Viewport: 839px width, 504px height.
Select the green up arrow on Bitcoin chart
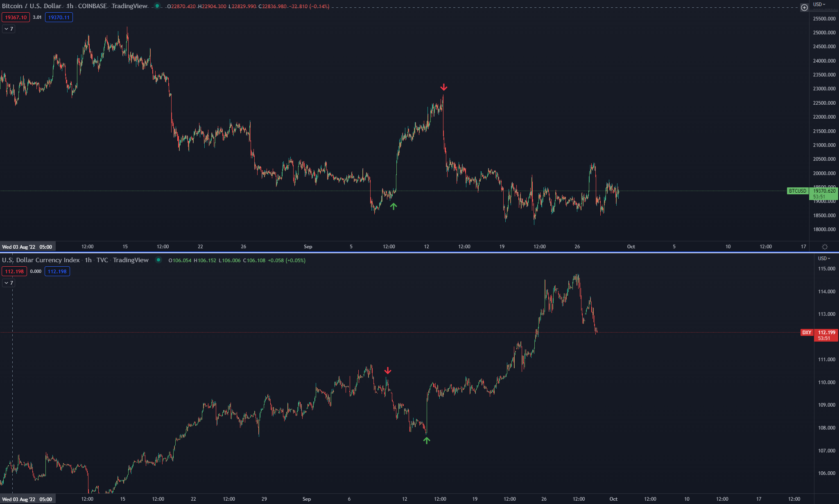pyautogui.click(x=393, y=207)
